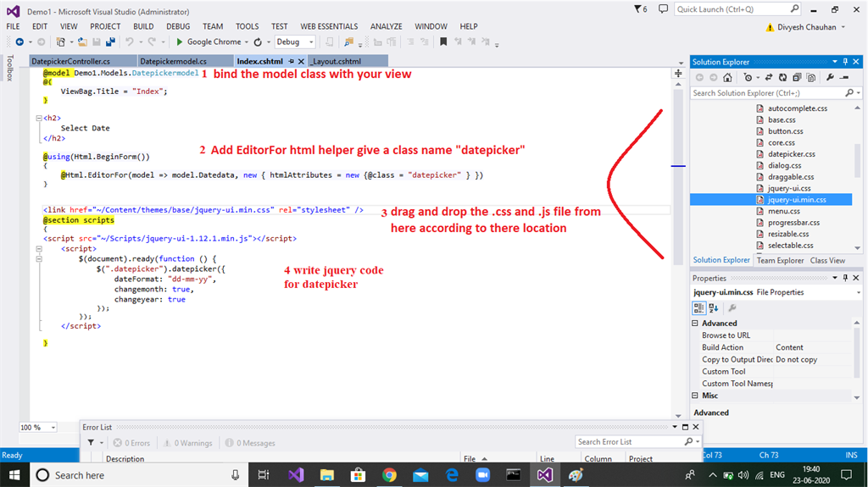Open the Solution Explorer window options dropdown

click(835, 62)
